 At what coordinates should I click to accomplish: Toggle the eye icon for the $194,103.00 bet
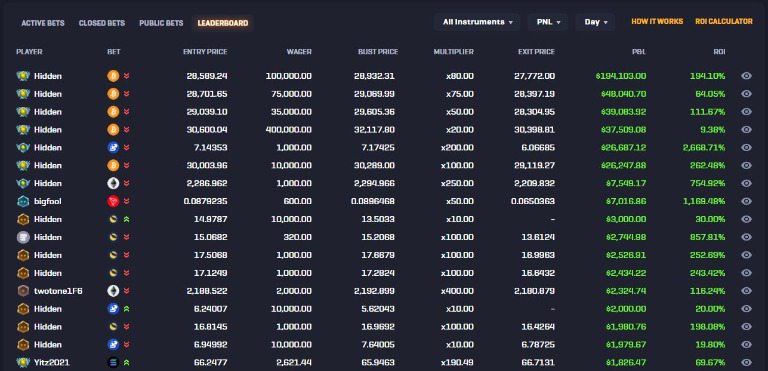(x=746, y=76)
